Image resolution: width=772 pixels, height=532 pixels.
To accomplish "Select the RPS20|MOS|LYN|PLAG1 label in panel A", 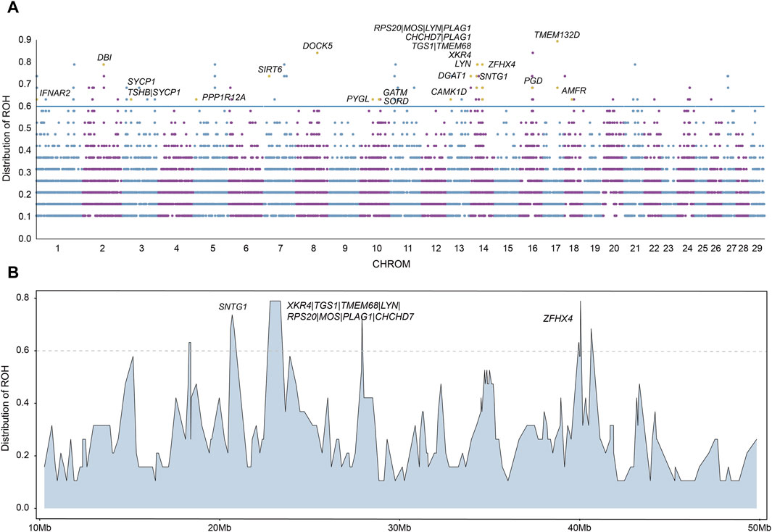I will point(423,28).
